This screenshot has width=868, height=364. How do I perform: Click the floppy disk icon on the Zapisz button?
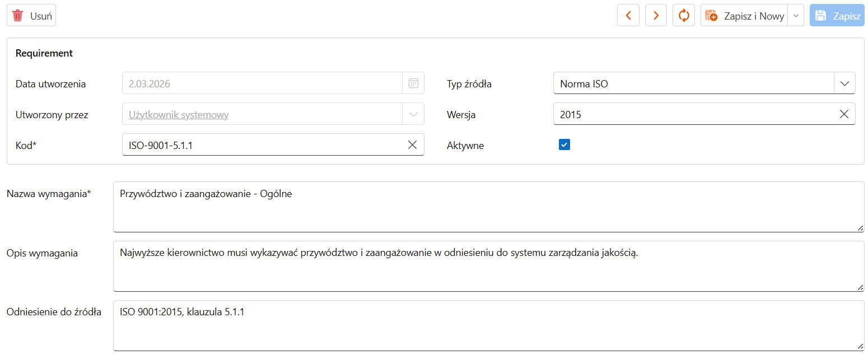(821, 16)
